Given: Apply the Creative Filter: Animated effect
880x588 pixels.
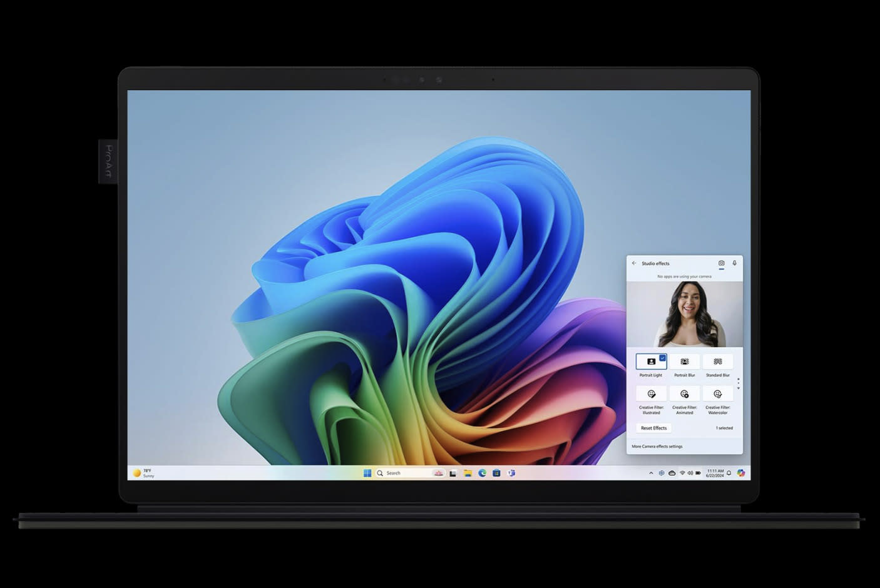Looking at the screenshot, I should pyautogui.click(x=684, y=394).
